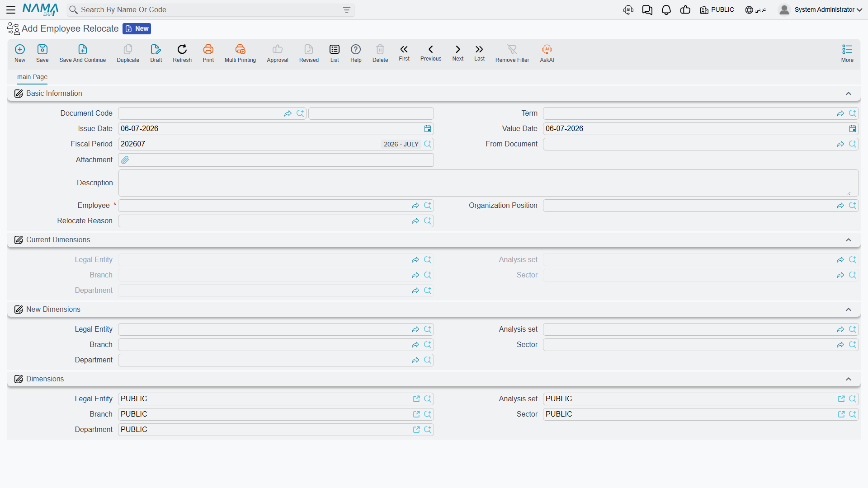Viewport: 868px width, 488px height.
Task: Open the More toolbar options
Action: 847,53
